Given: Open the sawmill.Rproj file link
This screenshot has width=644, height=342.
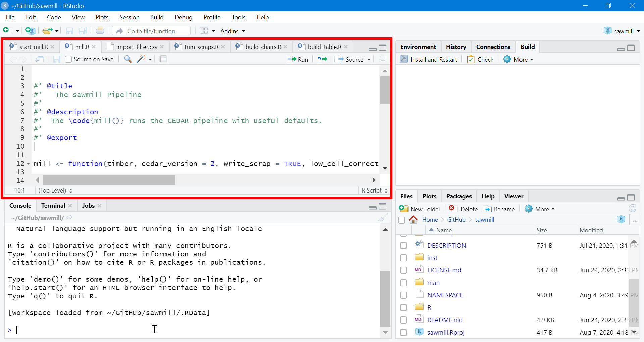Looking at the screenshot, I should (446, 333).
